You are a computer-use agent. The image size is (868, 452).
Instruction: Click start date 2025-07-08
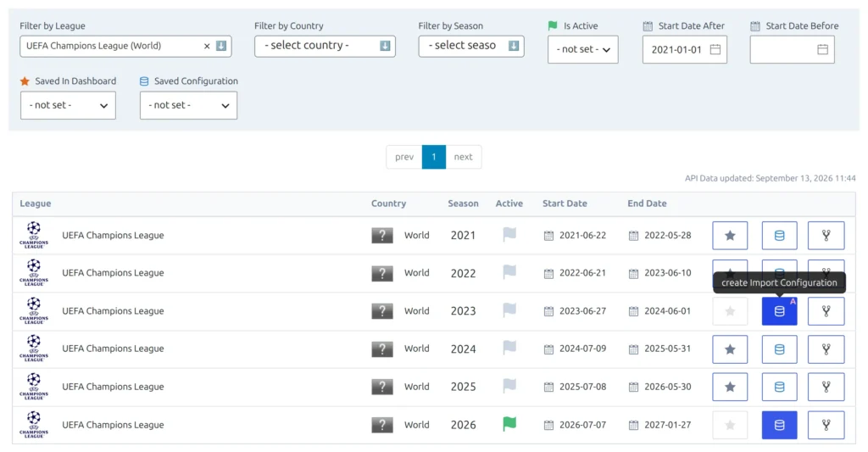point(582,387)
